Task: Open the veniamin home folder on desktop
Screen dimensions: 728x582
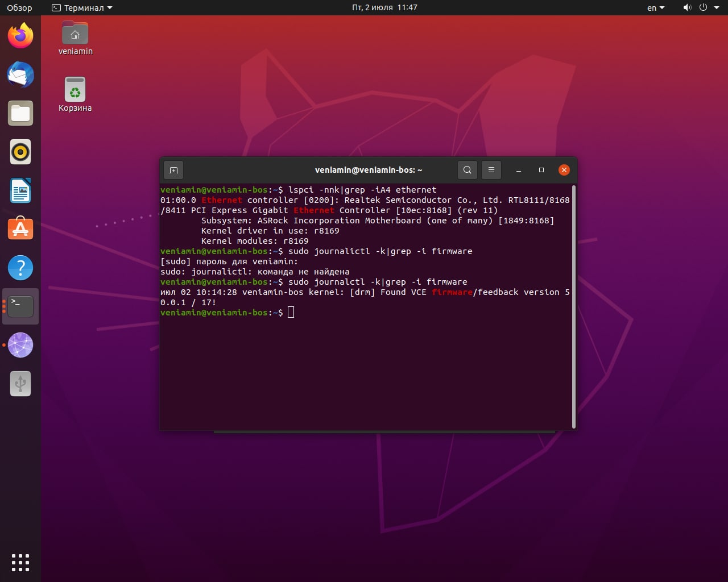Action: point(75,38)
